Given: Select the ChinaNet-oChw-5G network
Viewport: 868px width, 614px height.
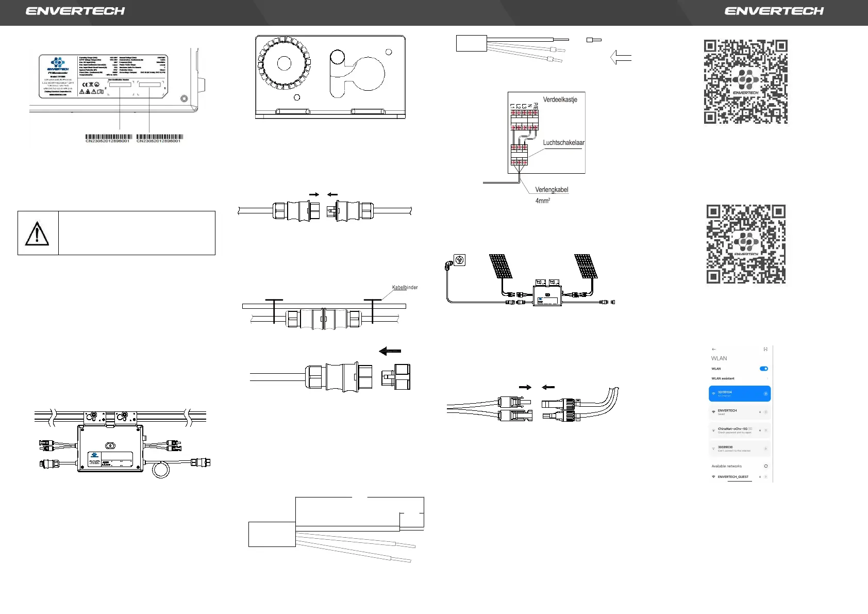Looking at the screenshot, I should coord(740,430).
